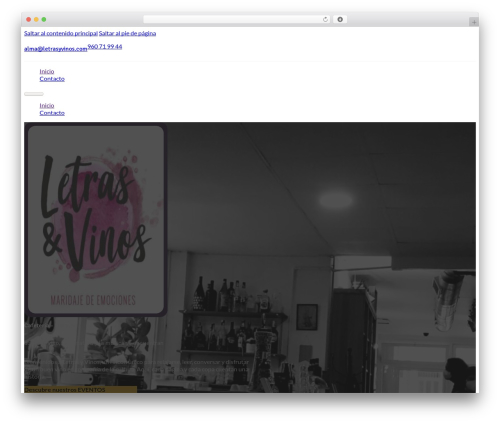500x423 pixels.
Task: Open the alma@letrasyvinos.com email link
Action: coord(56,49)
